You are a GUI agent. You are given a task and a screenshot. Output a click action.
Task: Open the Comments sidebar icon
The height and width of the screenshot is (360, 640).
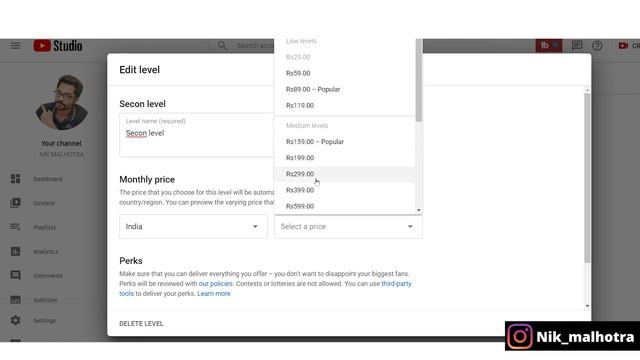pyautogui.click(x=16, y=276)
